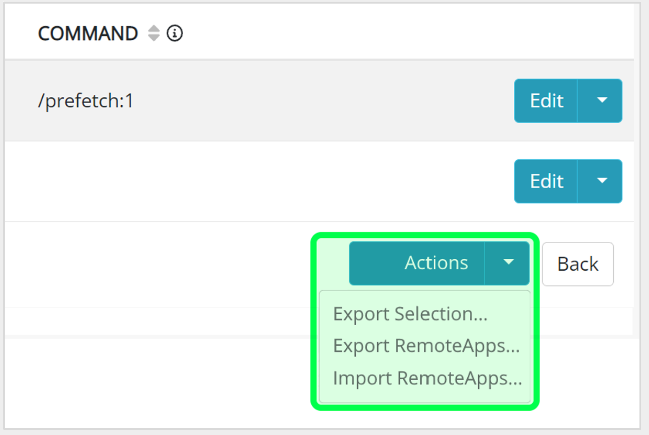Choose Export RemoteApps... from Actions menu
The image size is (649, 435).
coord(427,347)
